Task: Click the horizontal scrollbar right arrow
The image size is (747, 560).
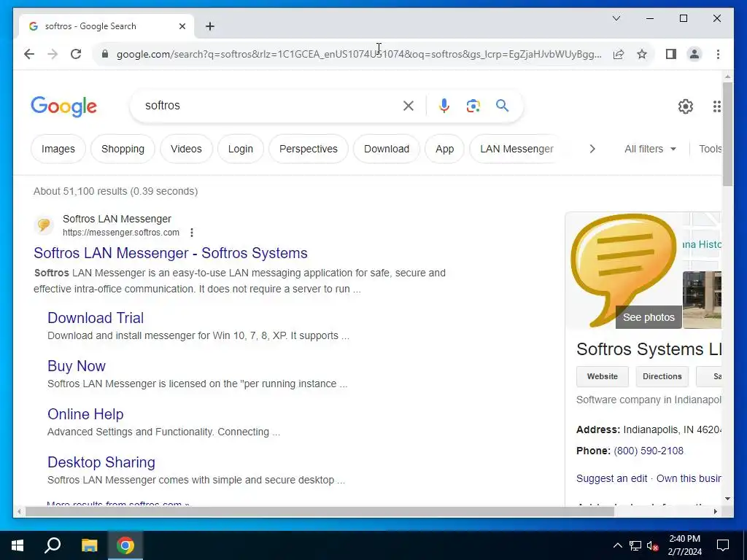Action: (x=716, y=511)
